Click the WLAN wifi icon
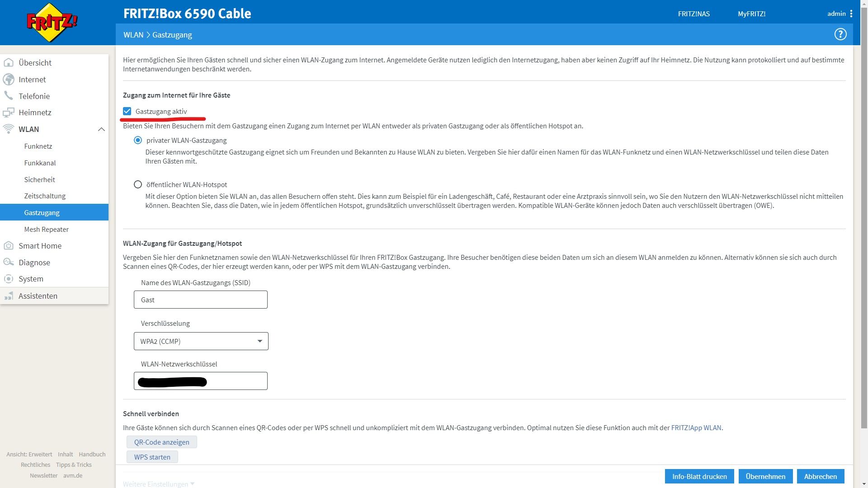The image size is (868, 488). [x=9, y=129]
